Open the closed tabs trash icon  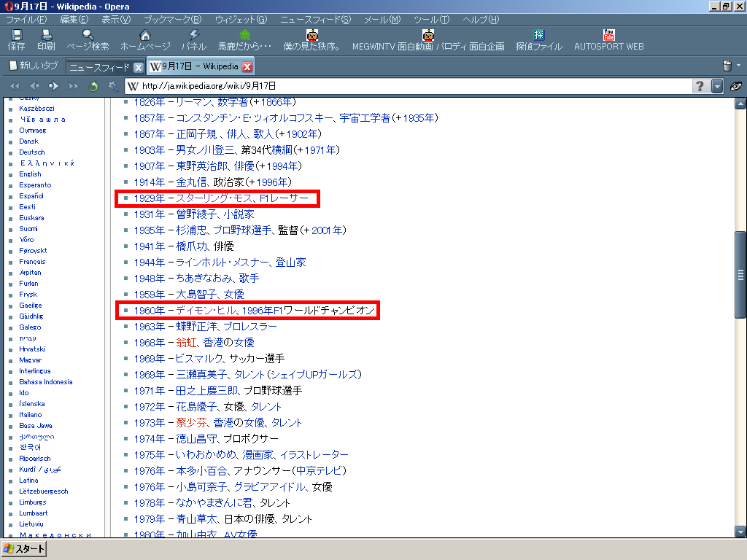(x=727, y=66)
